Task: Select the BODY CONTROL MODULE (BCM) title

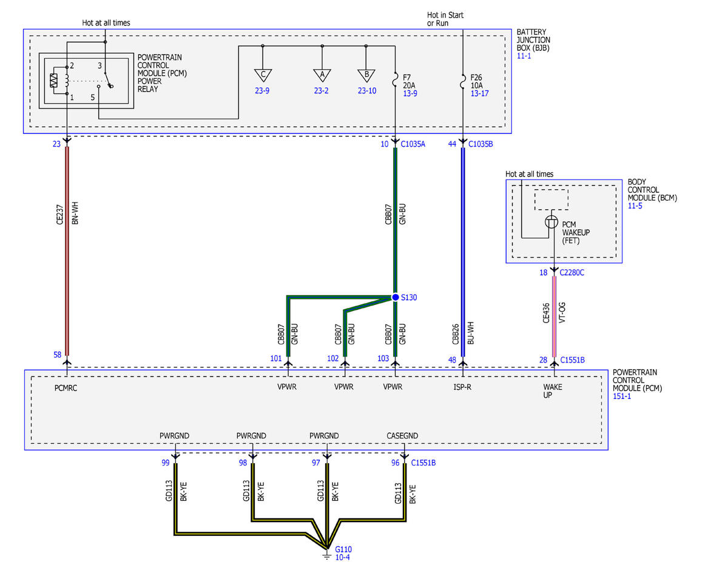Action: (652, 190)
